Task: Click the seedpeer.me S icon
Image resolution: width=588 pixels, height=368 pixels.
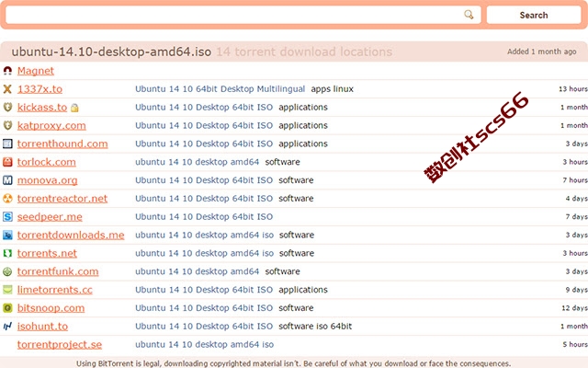Action: click(x=7, y=217)
